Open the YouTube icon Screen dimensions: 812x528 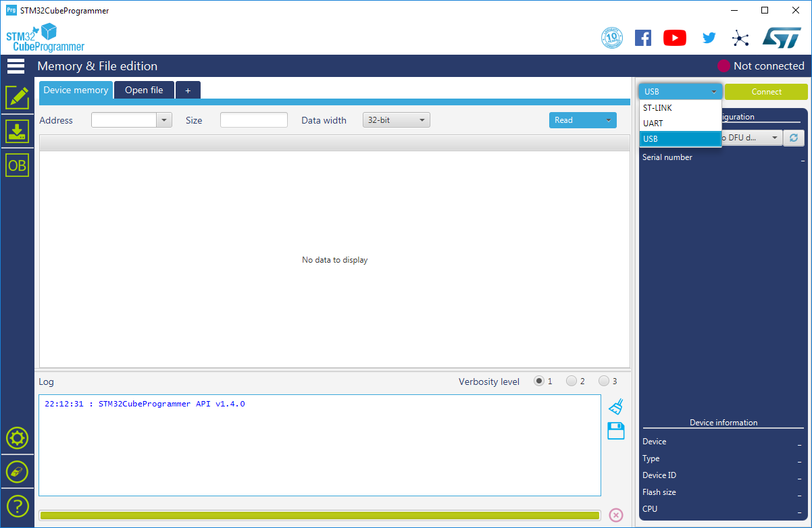pyautogui.click(x=675, y=38)
